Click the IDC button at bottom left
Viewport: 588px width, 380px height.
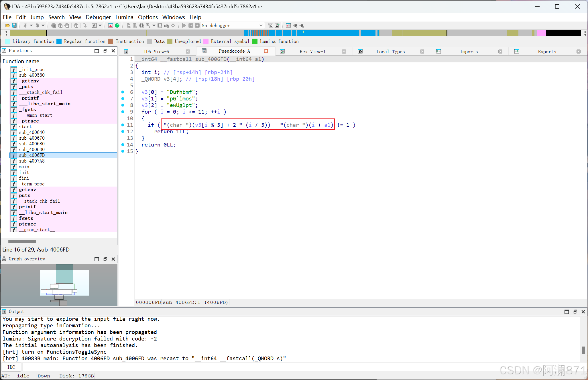(11, 367)
